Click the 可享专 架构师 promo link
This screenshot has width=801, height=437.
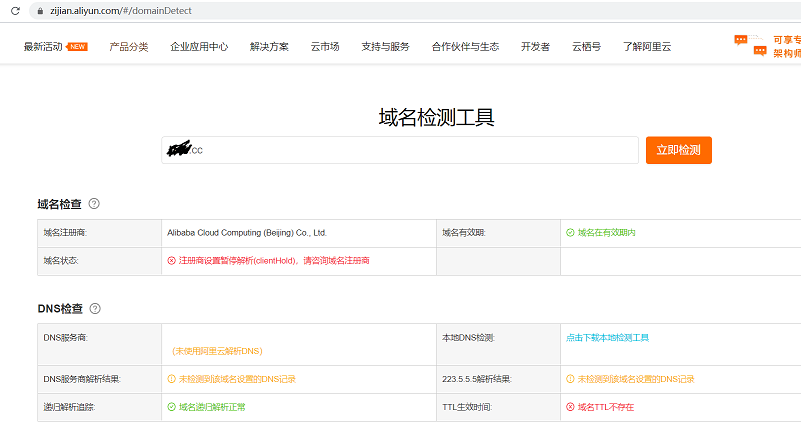pos(787,47)
